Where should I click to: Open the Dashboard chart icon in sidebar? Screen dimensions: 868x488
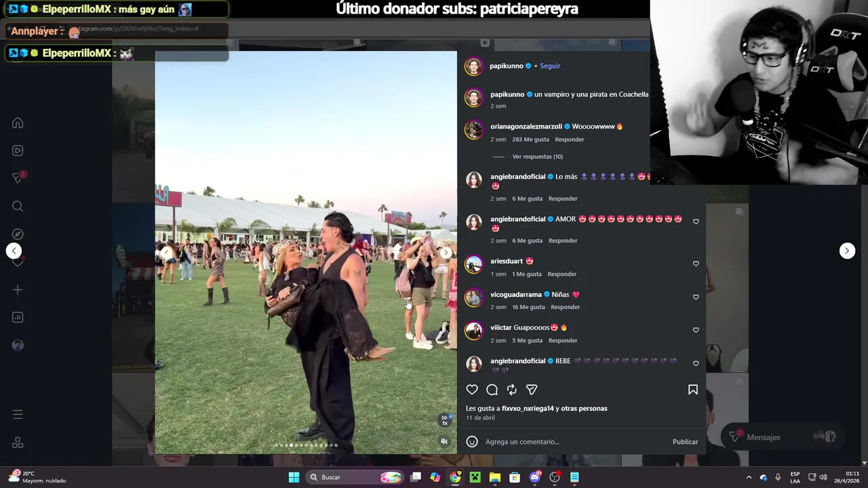tap(18, 317)
